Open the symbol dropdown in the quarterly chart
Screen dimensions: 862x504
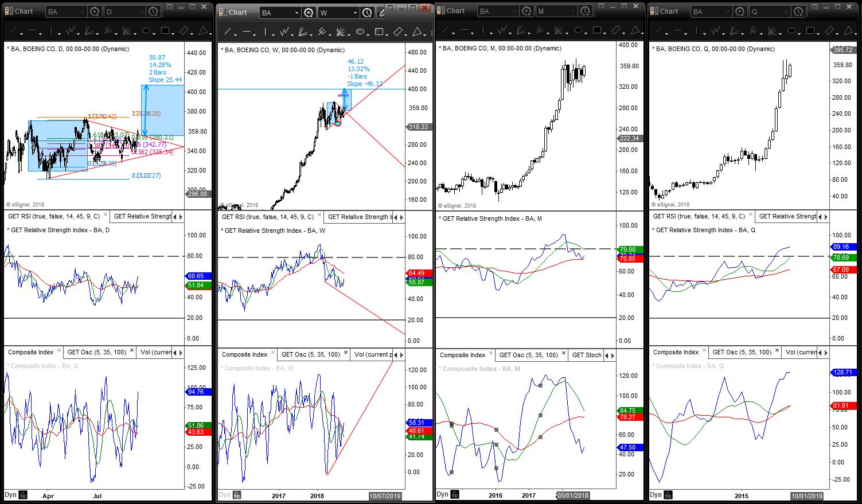coord(728,11)
